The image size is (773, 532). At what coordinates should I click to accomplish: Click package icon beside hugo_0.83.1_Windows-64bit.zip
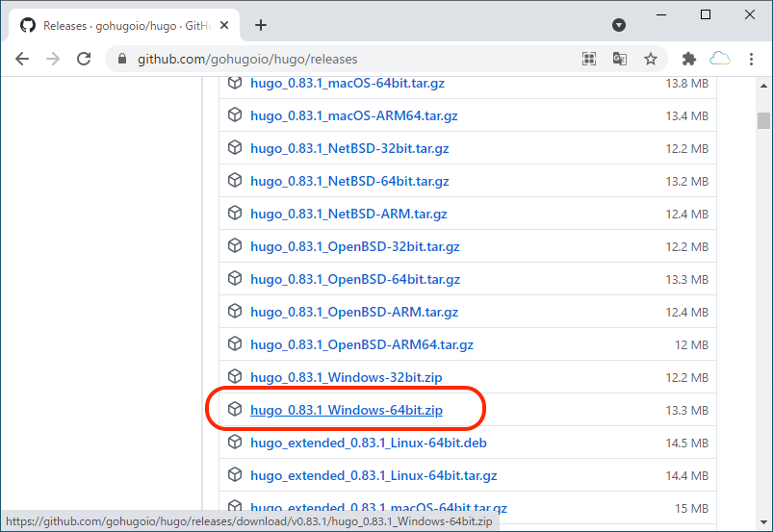[234, 410]
